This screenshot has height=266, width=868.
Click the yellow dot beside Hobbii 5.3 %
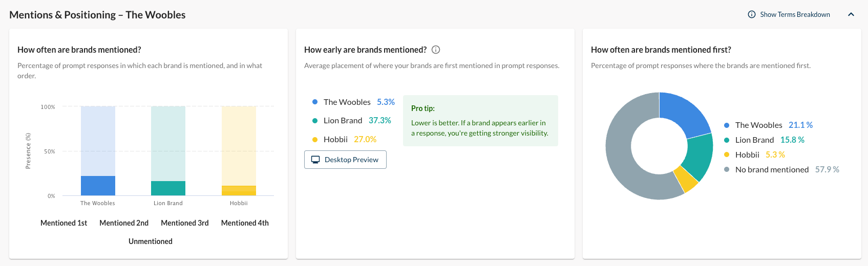pos(727,155)
